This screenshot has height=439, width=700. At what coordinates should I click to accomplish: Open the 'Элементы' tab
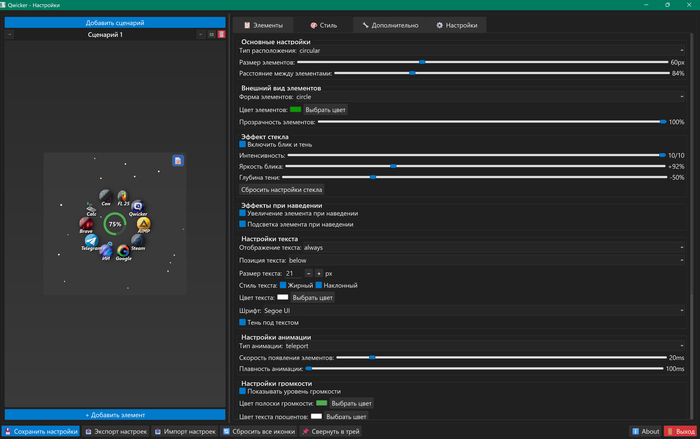pos(264,25)
